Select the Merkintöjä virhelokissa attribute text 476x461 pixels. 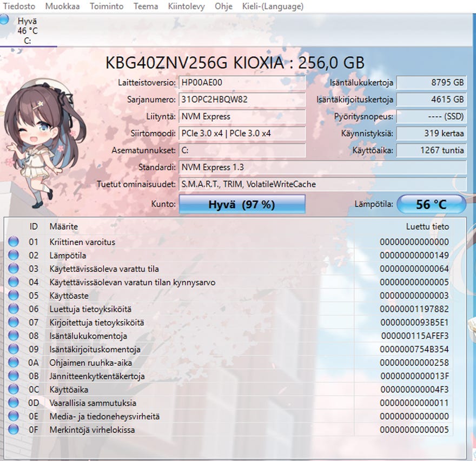tap(92, 430)
